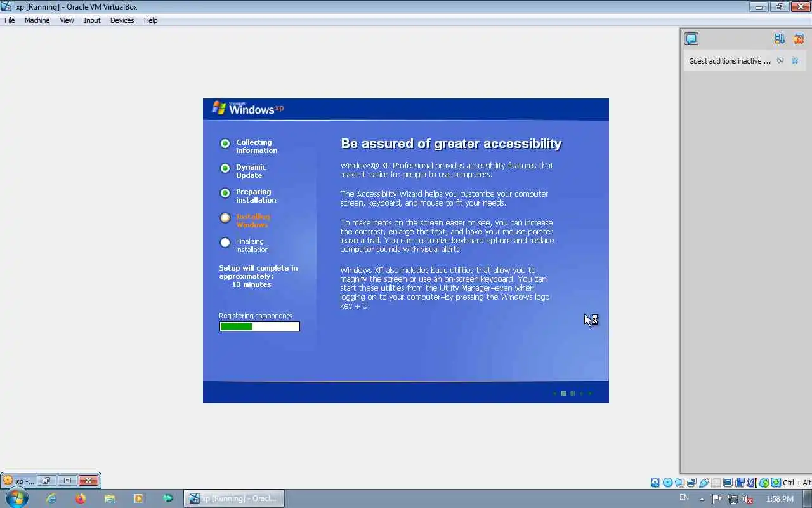Click the Ctrl + Alt host key label

(797, 483)
